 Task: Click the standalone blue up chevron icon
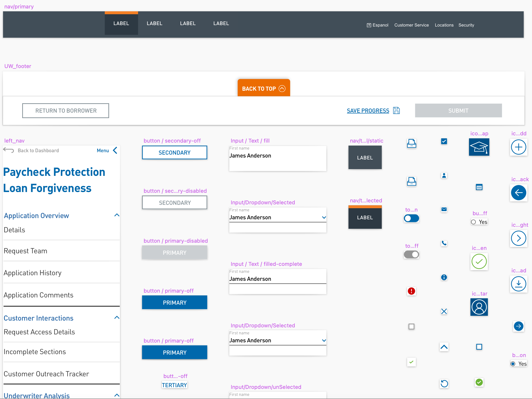click(x=444, y=347)
